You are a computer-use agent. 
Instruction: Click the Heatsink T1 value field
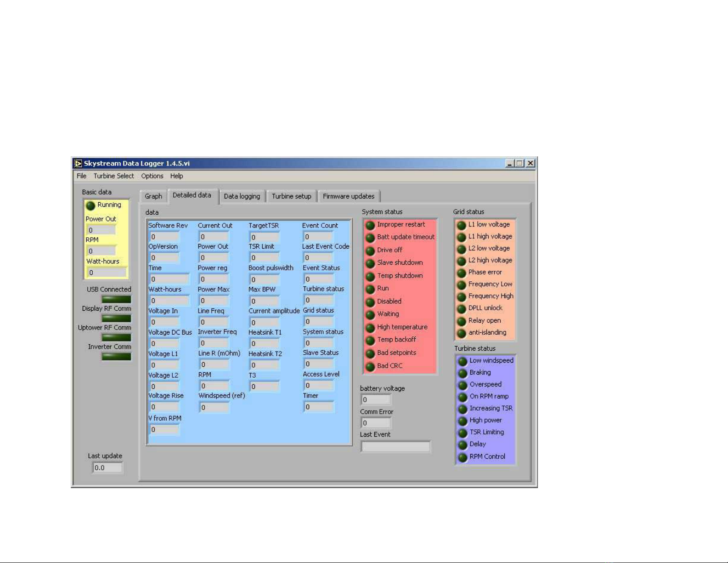[265, 343]
